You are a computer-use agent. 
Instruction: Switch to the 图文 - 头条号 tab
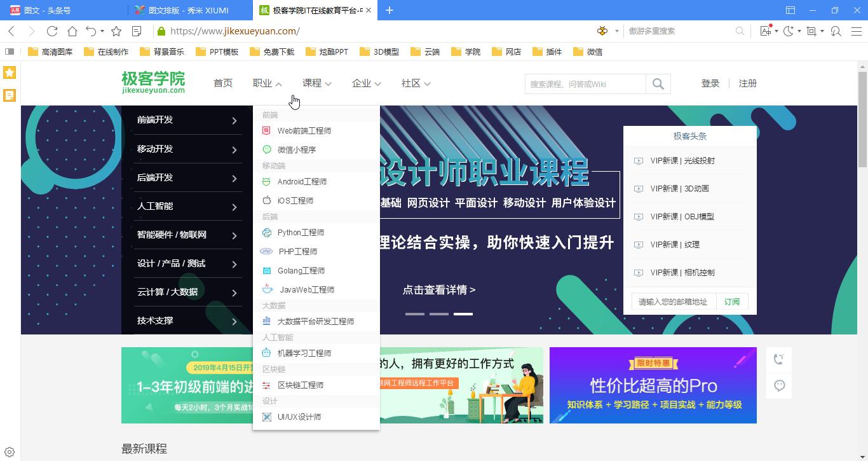point(62,10)
